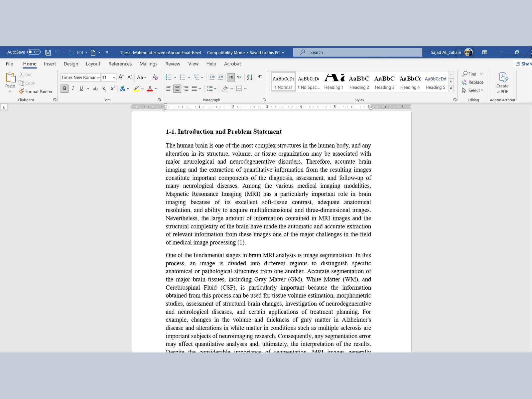Click the Sort icon
Viewport: 532px width, 399px height.
(x=250, y=77)
